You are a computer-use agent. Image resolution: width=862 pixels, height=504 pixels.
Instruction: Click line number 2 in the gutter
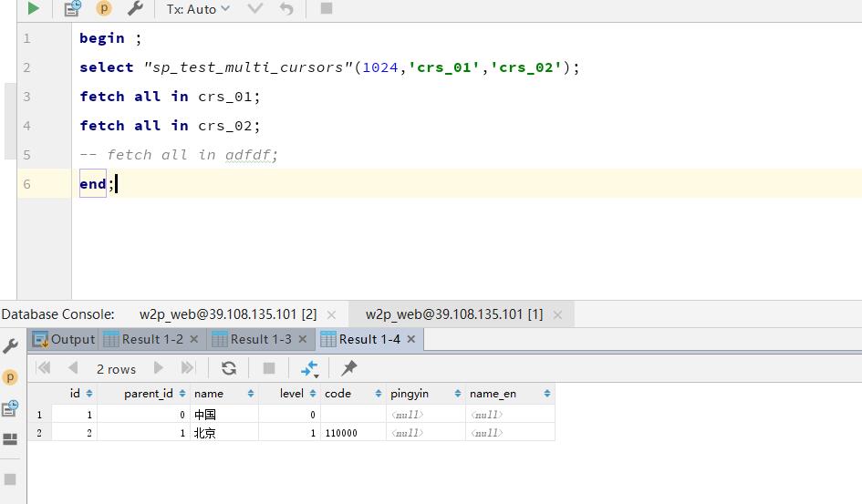[x=26, y=67]
